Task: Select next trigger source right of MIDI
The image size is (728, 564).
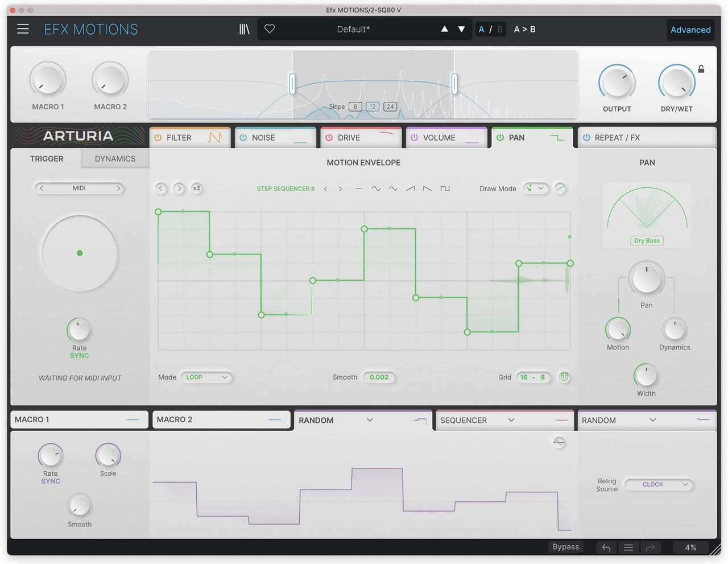Action: [118, 188]
